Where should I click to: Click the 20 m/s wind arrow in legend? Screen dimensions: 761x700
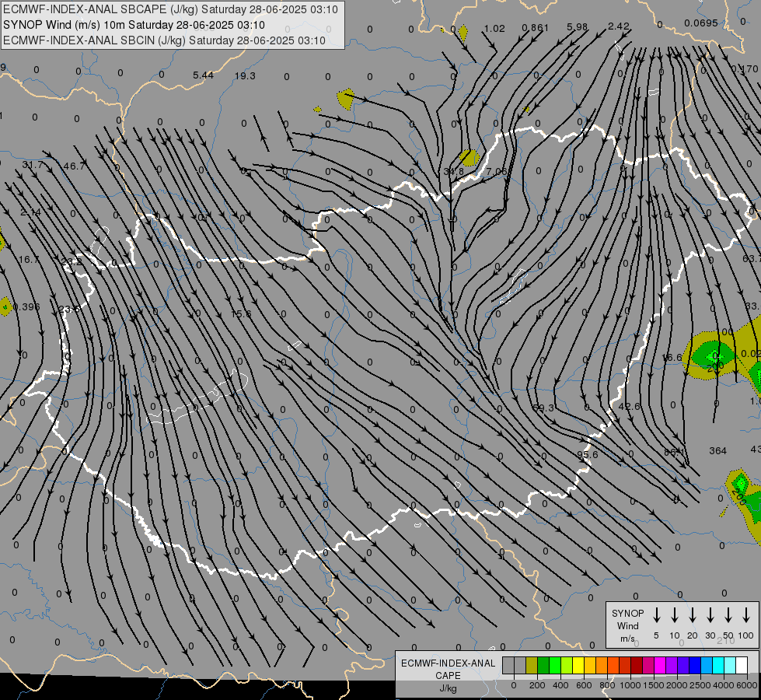[693, 615]
